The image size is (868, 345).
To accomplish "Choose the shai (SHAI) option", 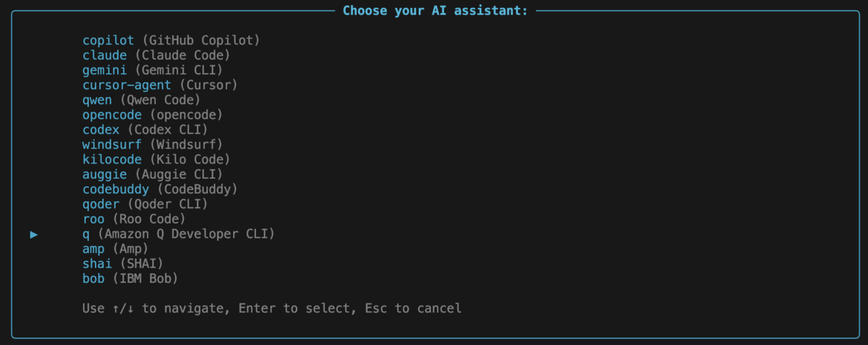I will point(123,263).
